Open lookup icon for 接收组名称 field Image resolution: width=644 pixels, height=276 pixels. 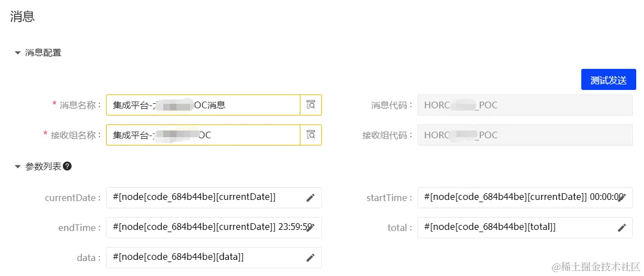coord(311,135)
